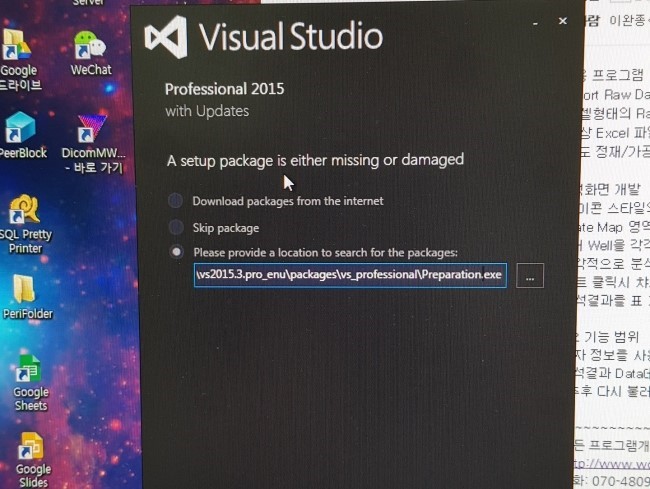This screenshot has width=650, height=489.
Task: Click the 'A setup package is either missing or damaged' message
Action: tap(315, 160)
